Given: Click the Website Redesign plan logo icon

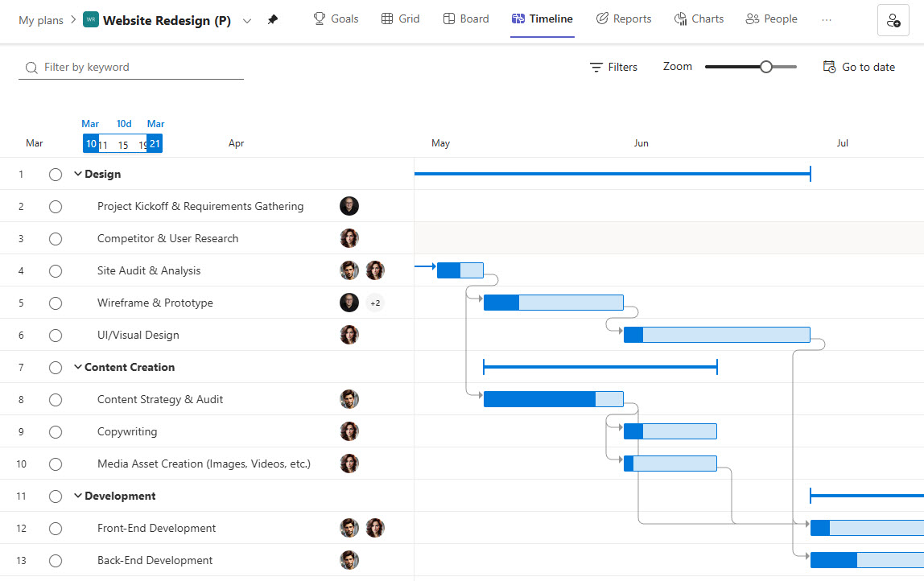Looking at the screenshot, I should tap(91, 19).
